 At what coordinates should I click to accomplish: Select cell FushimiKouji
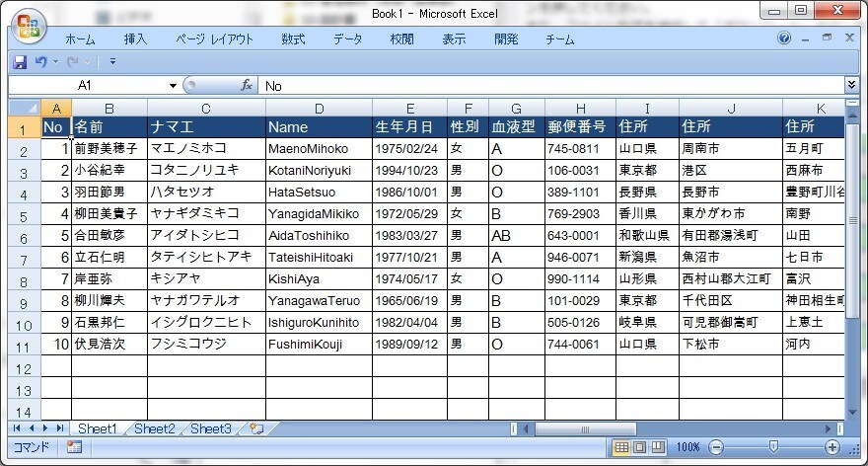319,345
